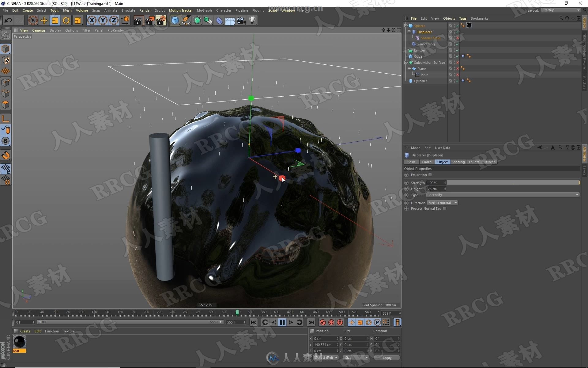The width and height of the screenshot is (588, 368).
Task: Select the Texture mode icon
Action: coord(6,60)
